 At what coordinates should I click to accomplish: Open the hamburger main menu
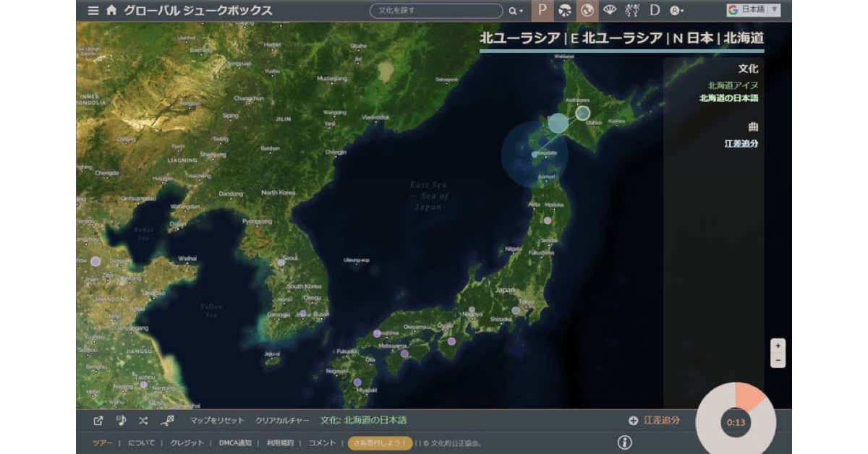pos(93,10)
